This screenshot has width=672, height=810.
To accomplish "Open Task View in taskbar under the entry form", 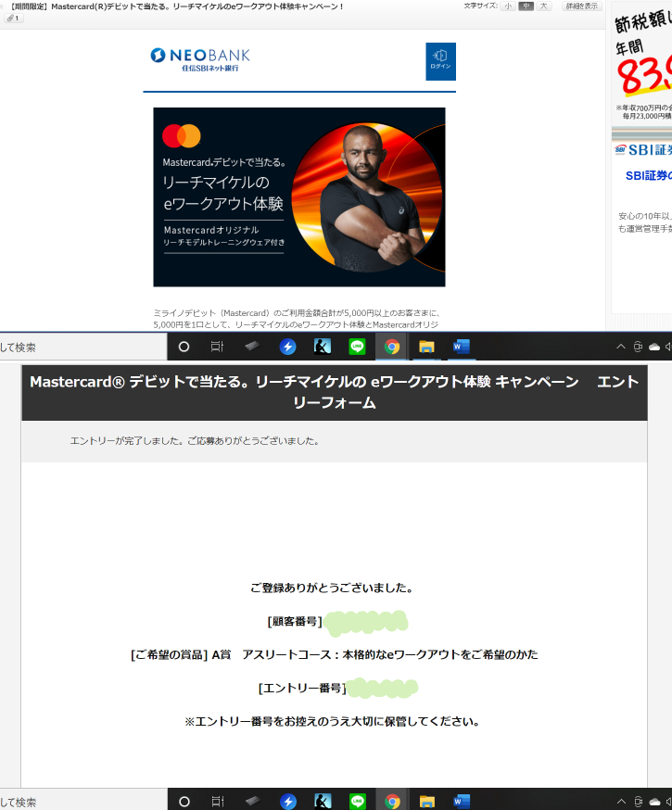I will [x=218, y=802].
